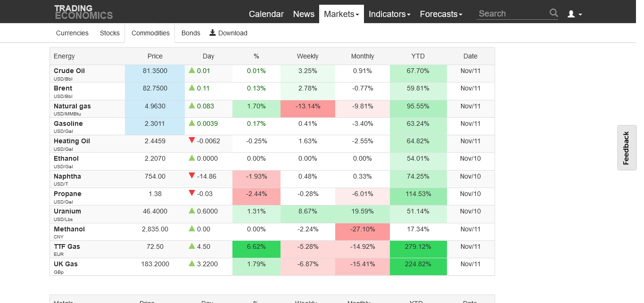Switch to the Currencies tab

[72, 33]
